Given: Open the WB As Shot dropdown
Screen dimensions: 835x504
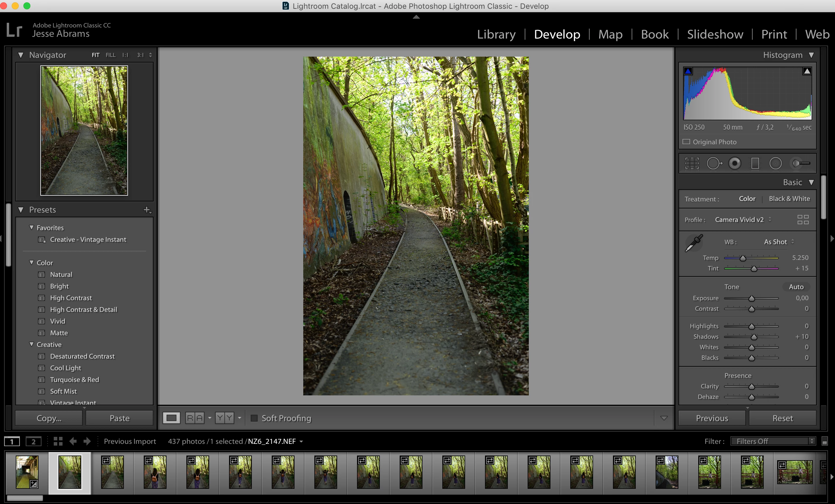Looking at the screenshot, I should click(778, 242).
